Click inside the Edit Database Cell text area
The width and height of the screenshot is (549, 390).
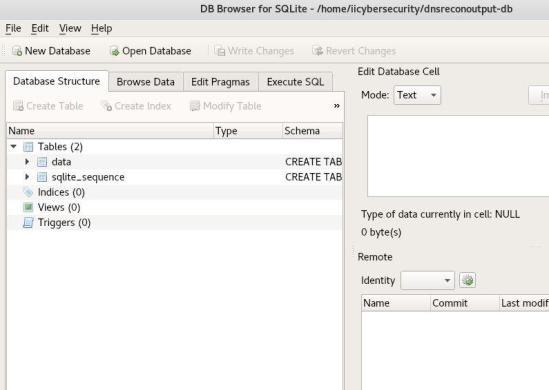(x=458, y=156)
